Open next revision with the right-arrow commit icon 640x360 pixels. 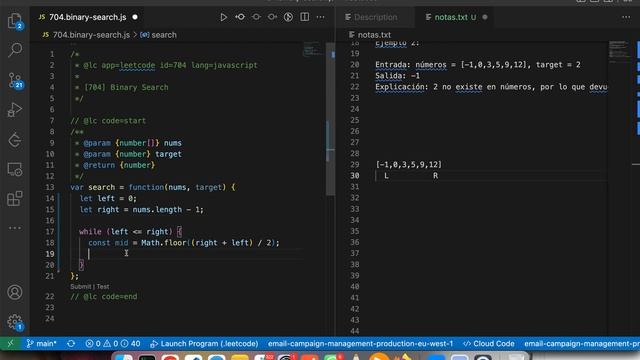coord(272,17)
